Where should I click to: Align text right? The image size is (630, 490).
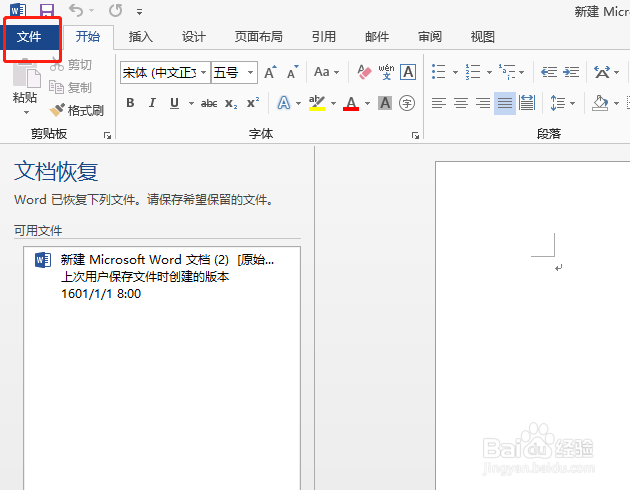click(x=483, y=103)
